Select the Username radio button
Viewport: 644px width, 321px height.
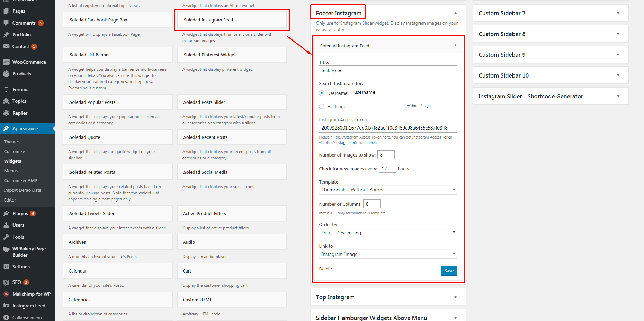click(322, 93)
